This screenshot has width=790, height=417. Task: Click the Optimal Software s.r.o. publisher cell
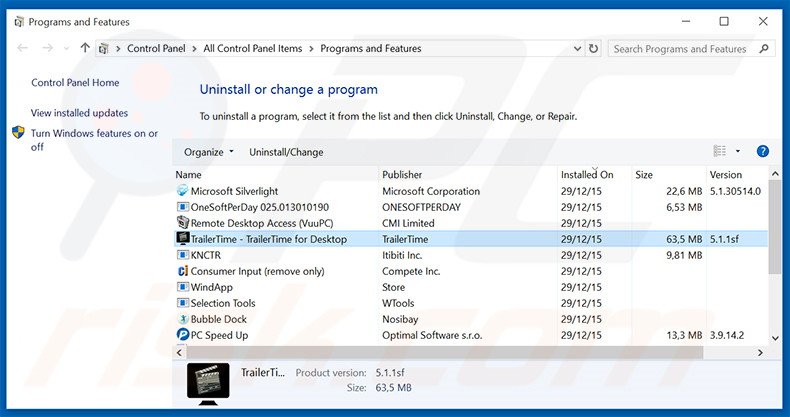tap(432, 335)
